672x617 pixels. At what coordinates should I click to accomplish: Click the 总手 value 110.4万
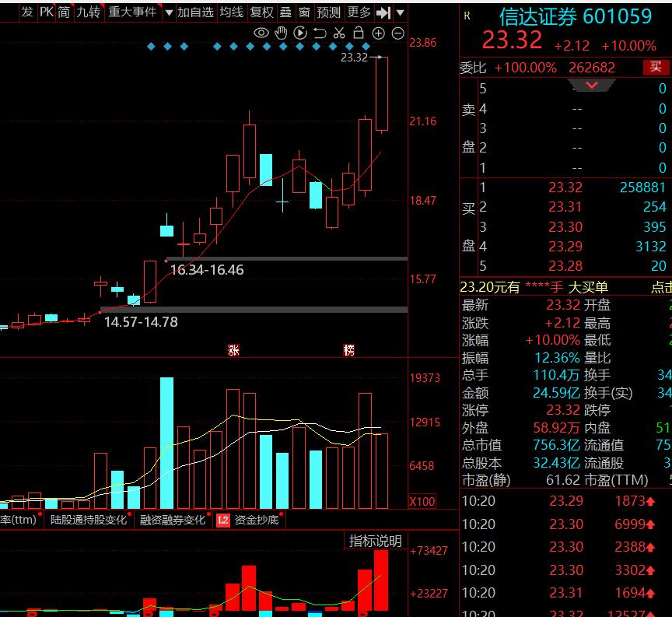[x=556, y=375]
